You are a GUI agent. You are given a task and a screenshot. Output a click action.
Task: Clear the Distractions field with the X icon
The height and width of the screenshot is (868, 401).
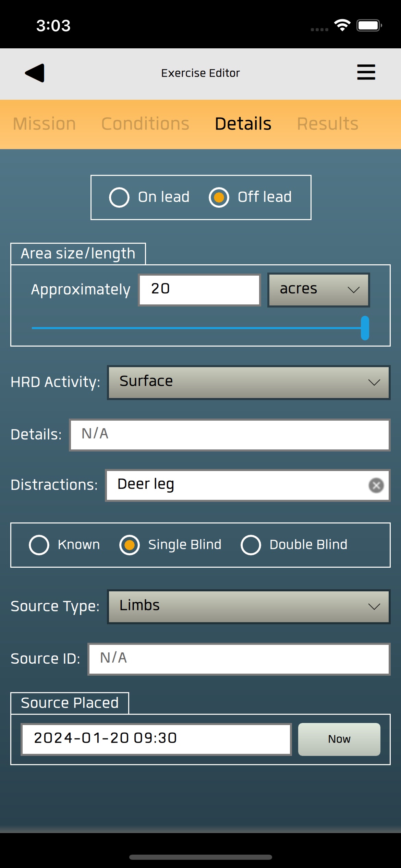point(376,485)
